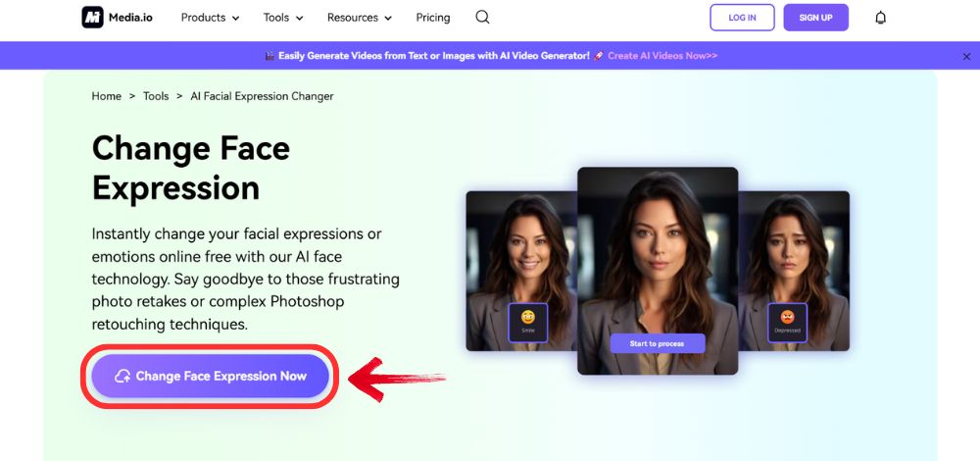
Task: Expand the Tools dropdown menu
Action: coord(283,18)
